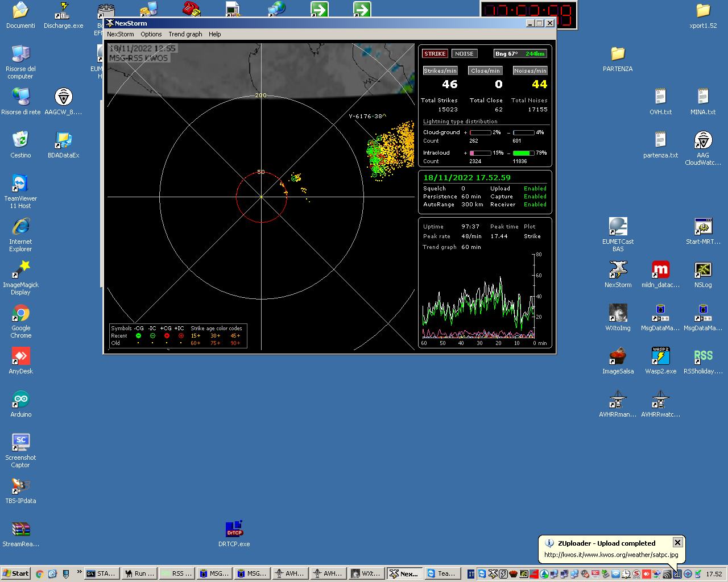Launch Arduino desktop shortcut
728x582 pixels.
click(x=20, y=404)
